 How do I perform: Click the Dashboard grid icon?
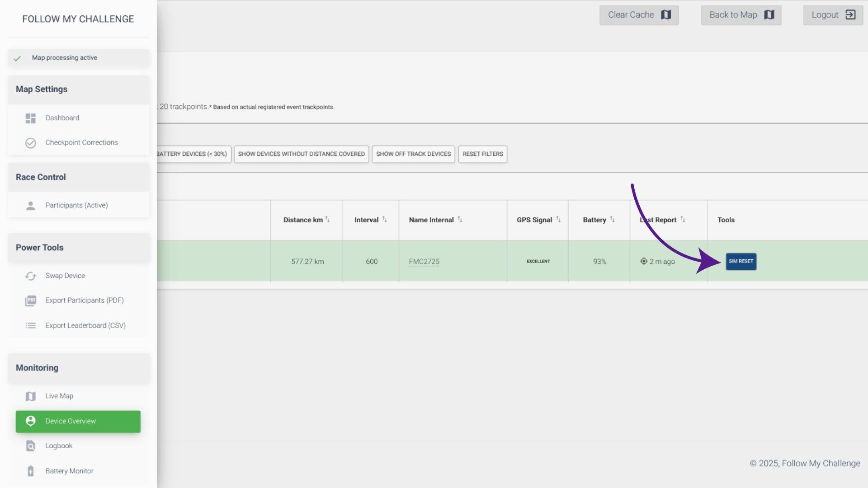coord(30,118)
